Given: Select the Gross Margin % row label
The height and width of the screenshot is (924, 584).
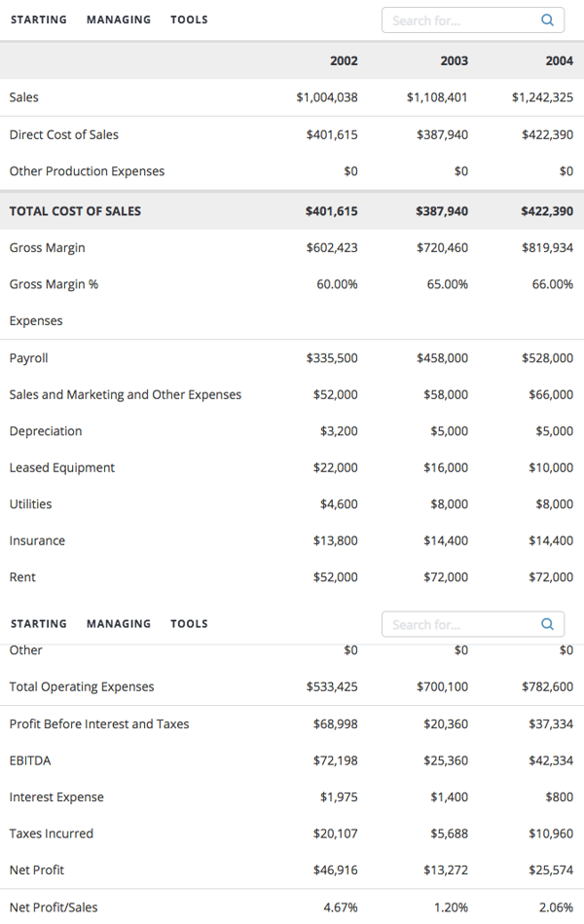Looking at the screenshot, I should [x=54, y=284].
